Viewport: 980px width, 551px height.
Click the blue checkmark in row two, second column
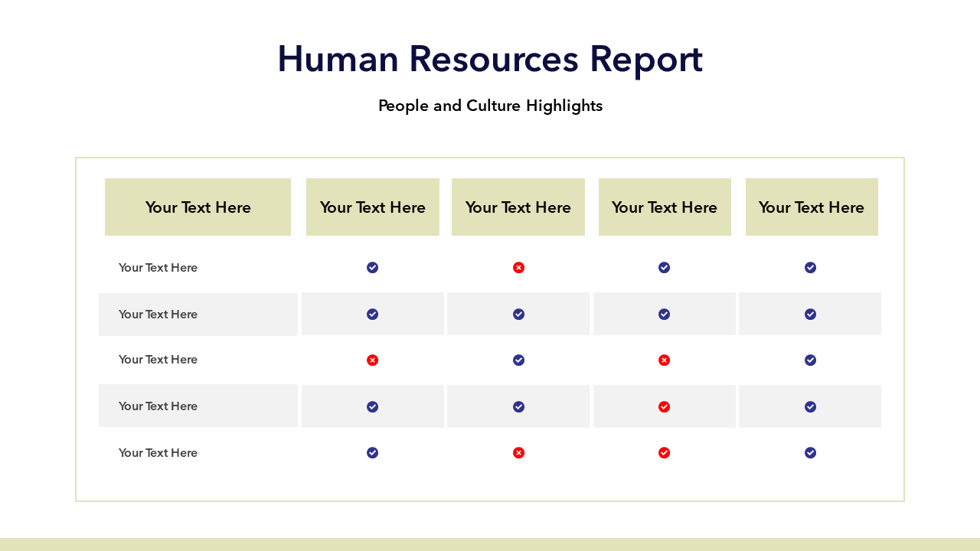372,315
